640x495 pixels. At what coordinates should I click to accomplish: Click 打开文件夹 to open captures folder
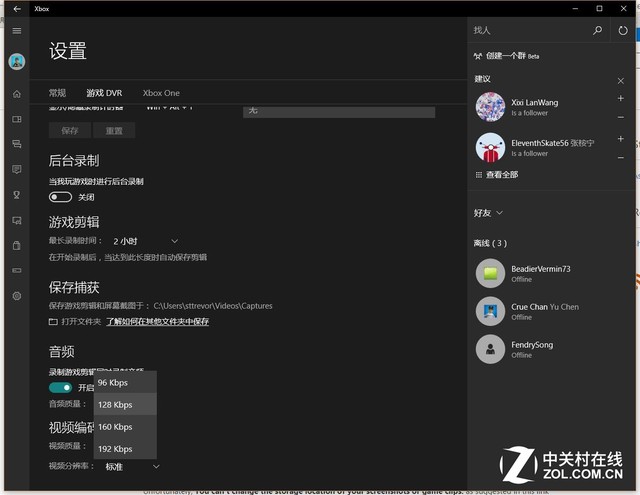[x=75, y=322]
